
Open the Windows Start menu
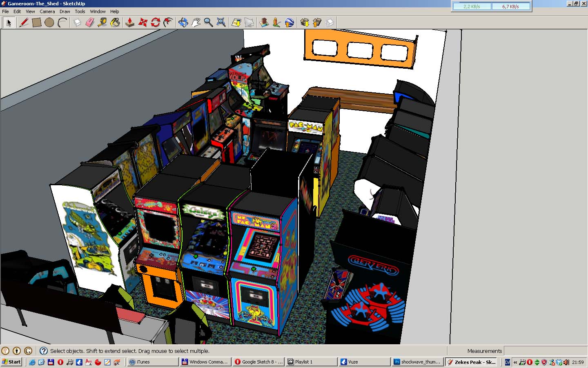tap(11, 362)
